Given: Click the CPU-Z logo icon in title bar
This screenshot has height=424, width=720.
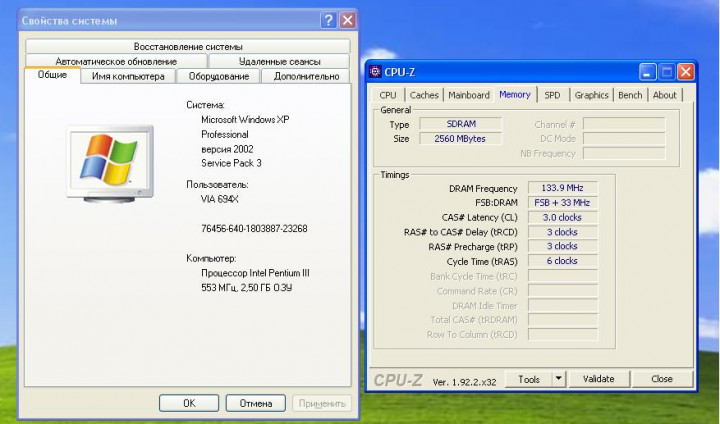Looking at the screenshot, I should [375, 71].
